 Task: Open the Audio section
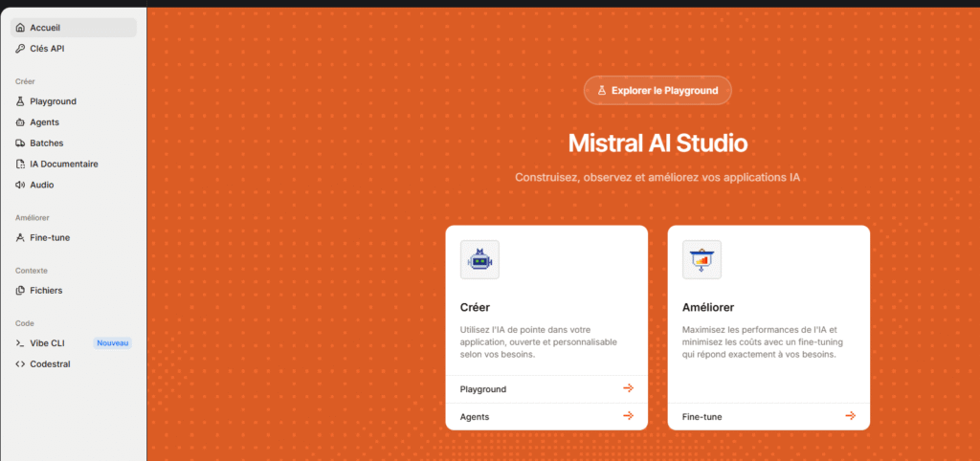click(74, 185)
